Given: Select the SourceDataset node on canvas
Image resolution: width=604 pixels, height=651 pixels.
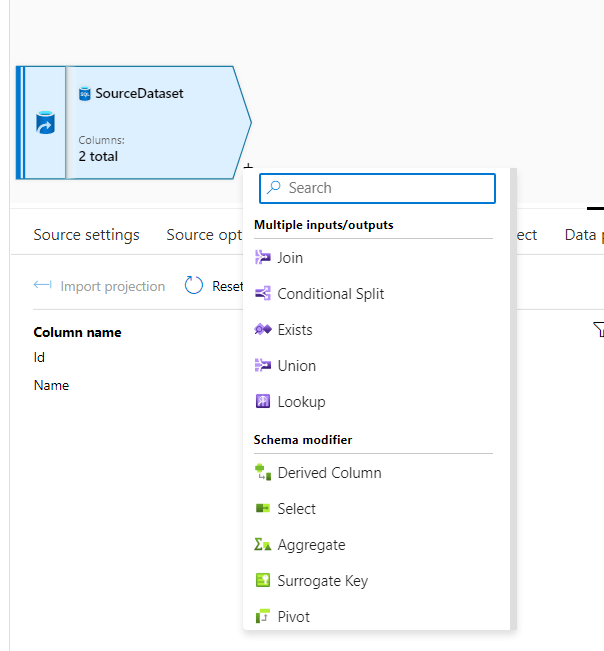Looking at the screenshot, I should 150,123.
